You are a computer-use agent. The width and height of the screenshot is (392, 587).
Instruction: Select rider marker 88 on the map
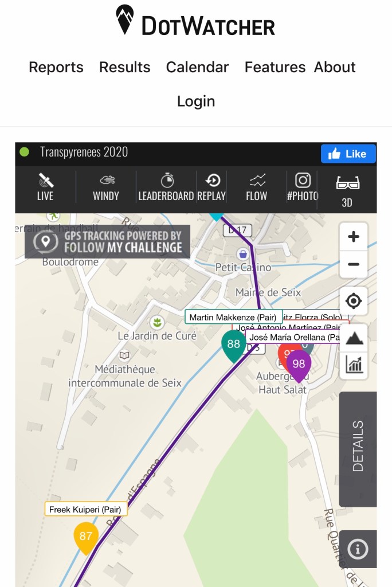coord(233,345)
